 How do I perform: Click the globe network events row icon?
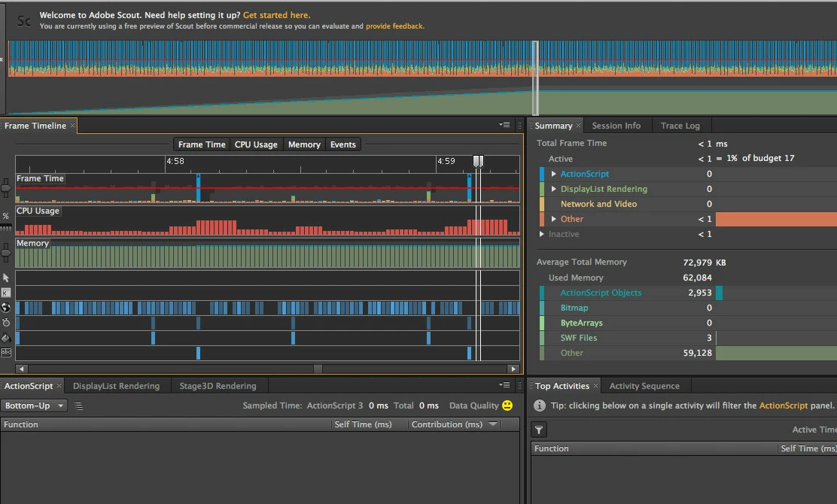pos(6,308)
